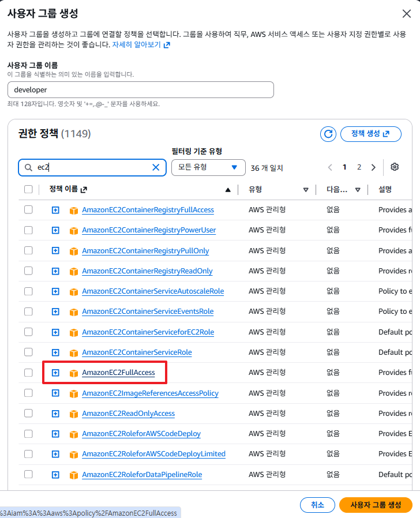
Task: Expand AmazonEC2RoleforAWSCodeDeployLimited row
Action: pyautogui.click(x=55, y=454)
